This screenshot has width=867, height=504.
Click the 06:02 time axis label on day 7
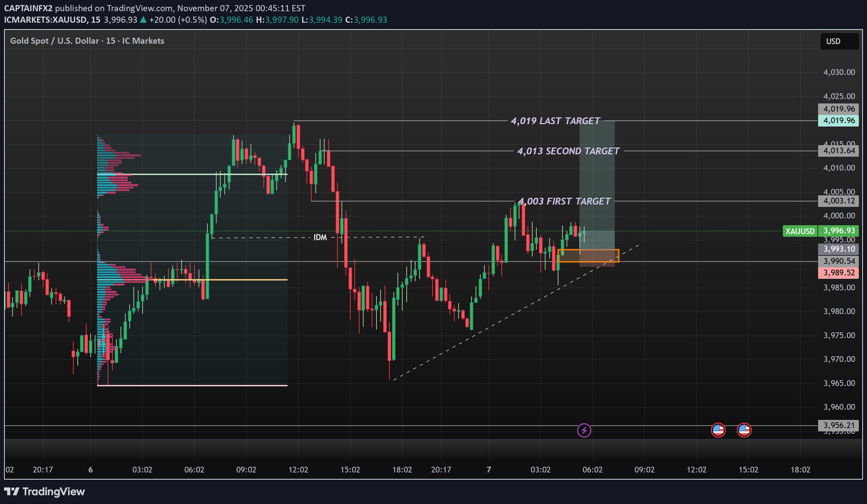click(x=592, y=470)
